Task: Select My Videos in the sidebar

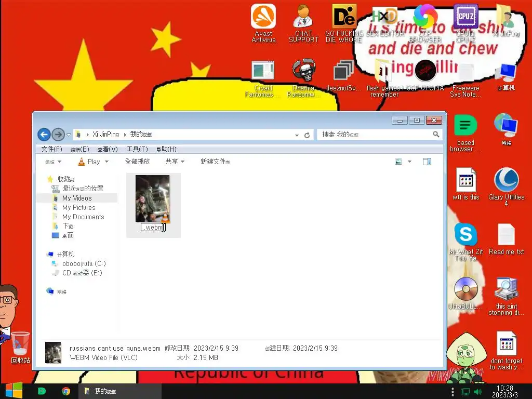Action: pos(77,198)
